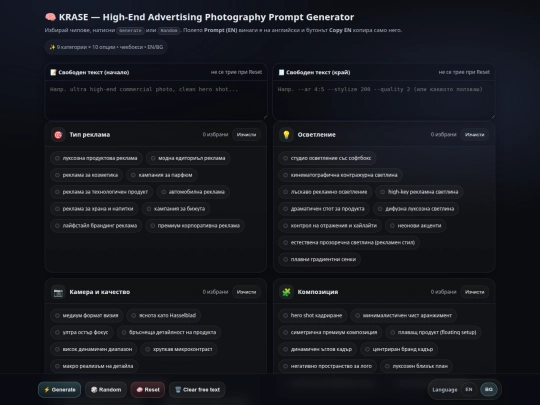Select chip драматичен спот за продукта
Screen dimensions: 540x405
tap(324, 209)
